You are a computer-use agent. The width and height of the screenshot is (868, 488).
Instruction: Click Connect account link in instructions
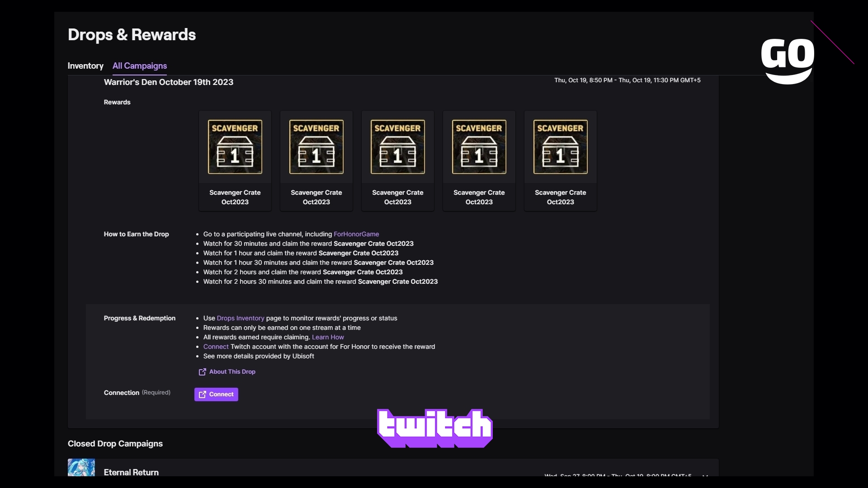click(x=215, y=346)
